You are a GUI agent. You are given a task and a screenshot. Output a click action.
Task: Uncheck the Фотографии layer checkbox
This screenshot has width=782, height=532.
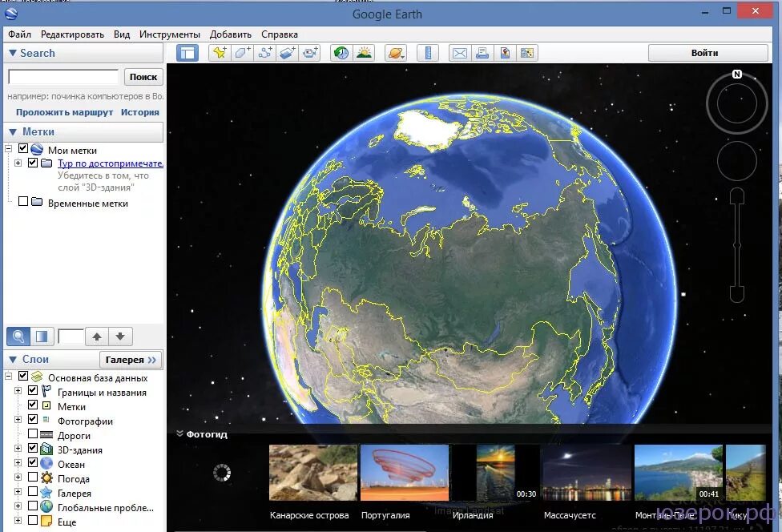[33, 419]
